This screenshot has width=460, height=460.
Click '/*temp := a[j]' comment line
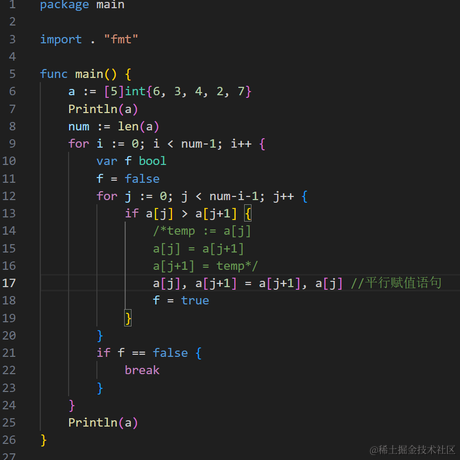point(202,231)
